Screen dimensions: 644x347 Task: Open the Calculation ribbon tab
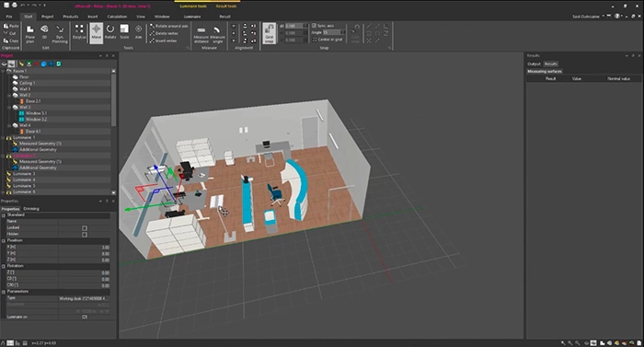tap(117, 17)
